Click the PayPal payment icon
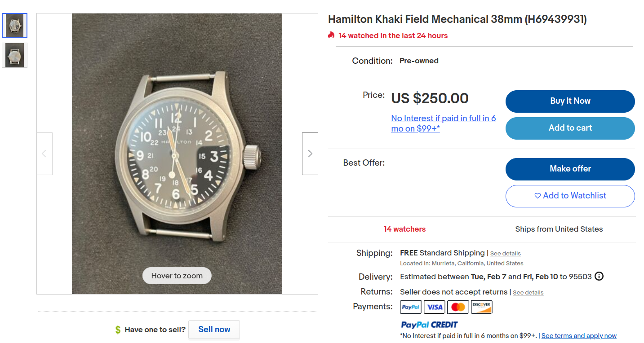 point(410,307)
